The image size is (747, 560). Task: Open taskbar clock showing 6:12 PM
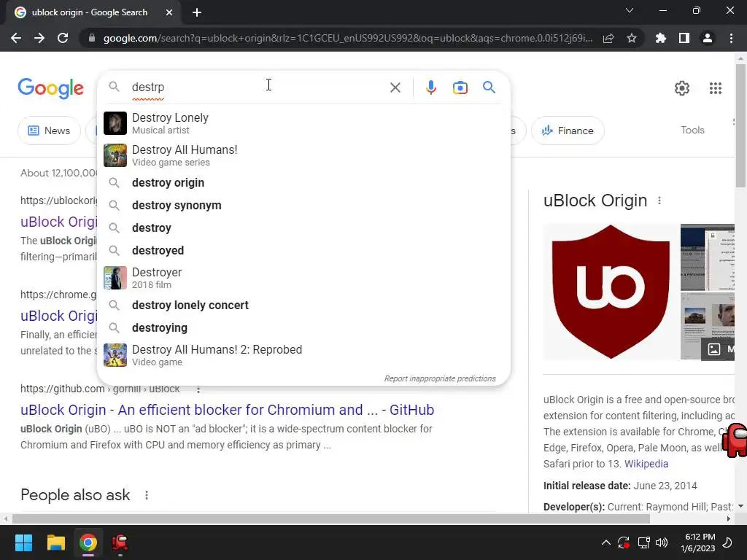point(698,542)
